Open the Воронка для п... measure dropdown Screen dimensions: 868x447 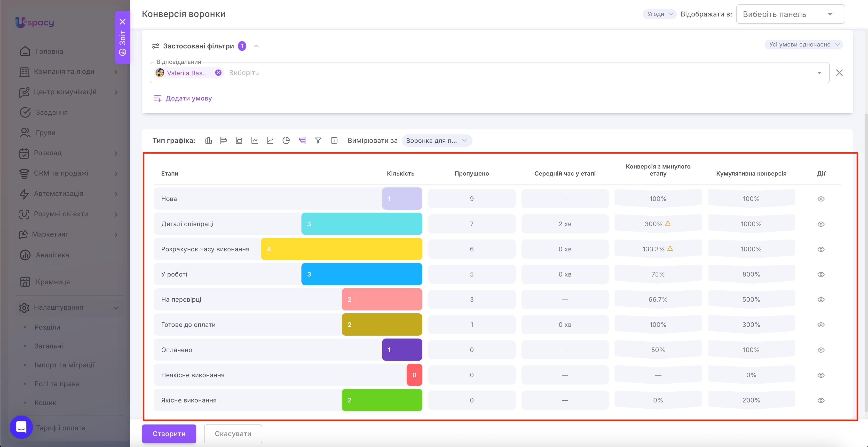coord(437,141)
